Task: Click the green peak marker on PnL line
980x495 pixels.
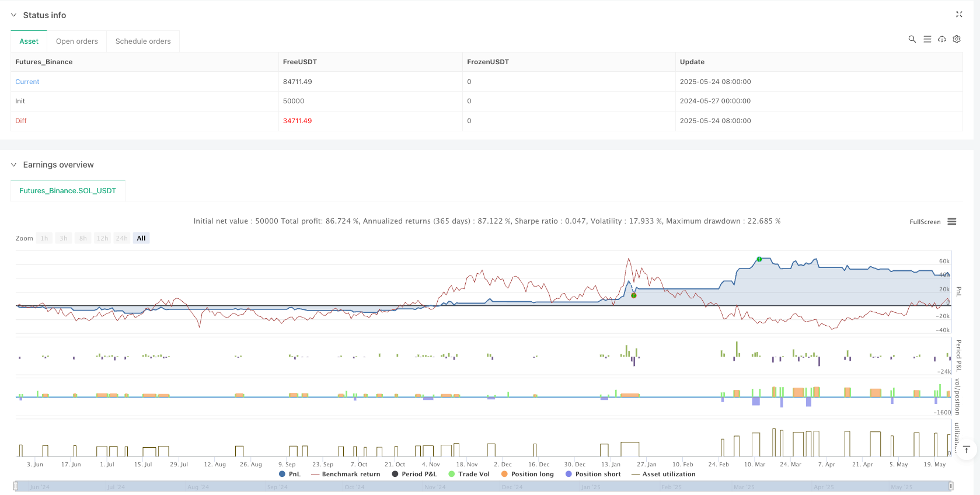Action: click(x=759, y=259)
